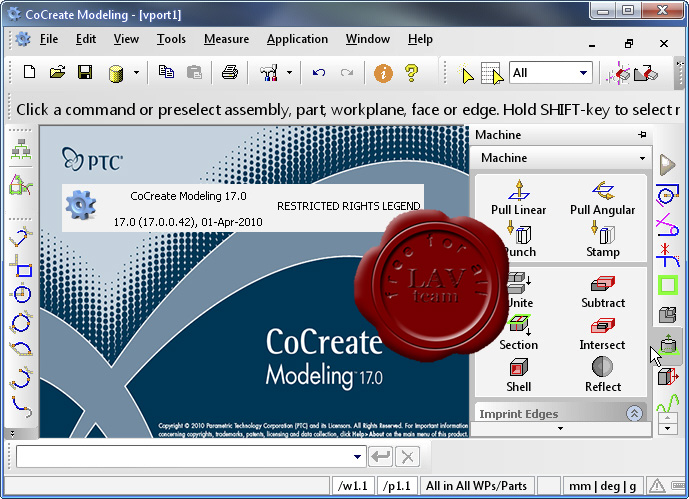
Task: Click the application gear icon in menu bar
Action: coord(23,39)
